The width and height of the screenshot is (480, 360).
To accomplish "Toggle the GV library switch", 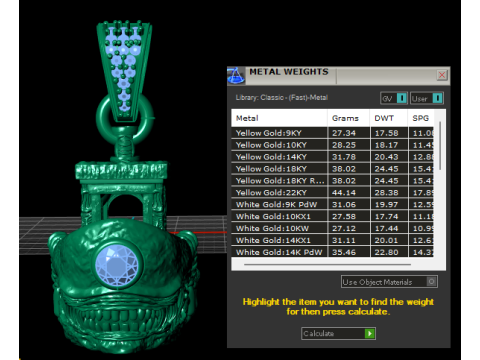I will tap(394, 98).
